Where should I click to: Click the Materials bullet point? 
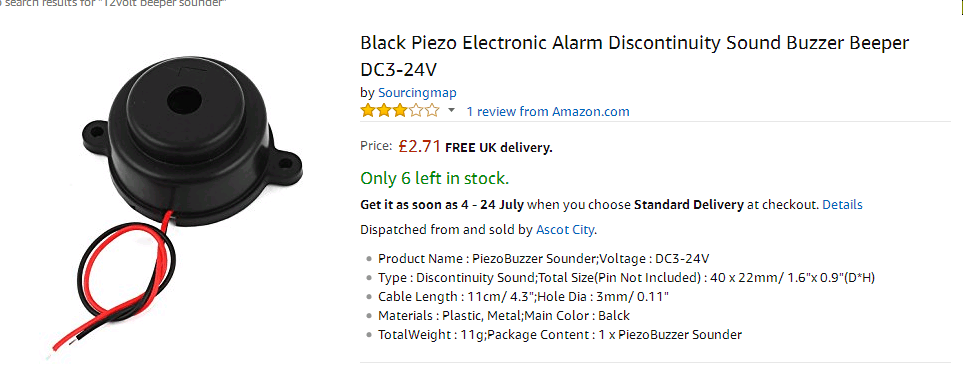(x=504, y=316)
